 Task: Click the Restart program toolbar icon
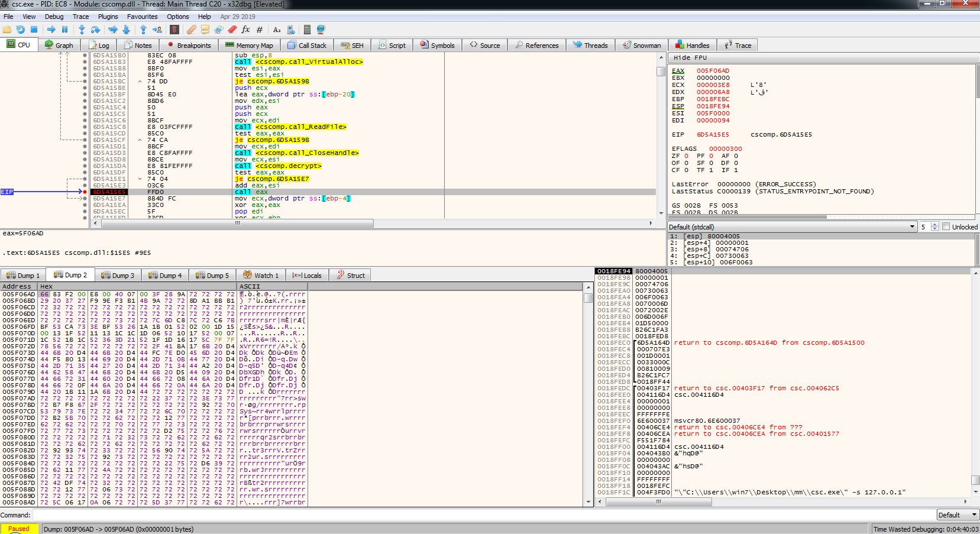tap(21, 30)
